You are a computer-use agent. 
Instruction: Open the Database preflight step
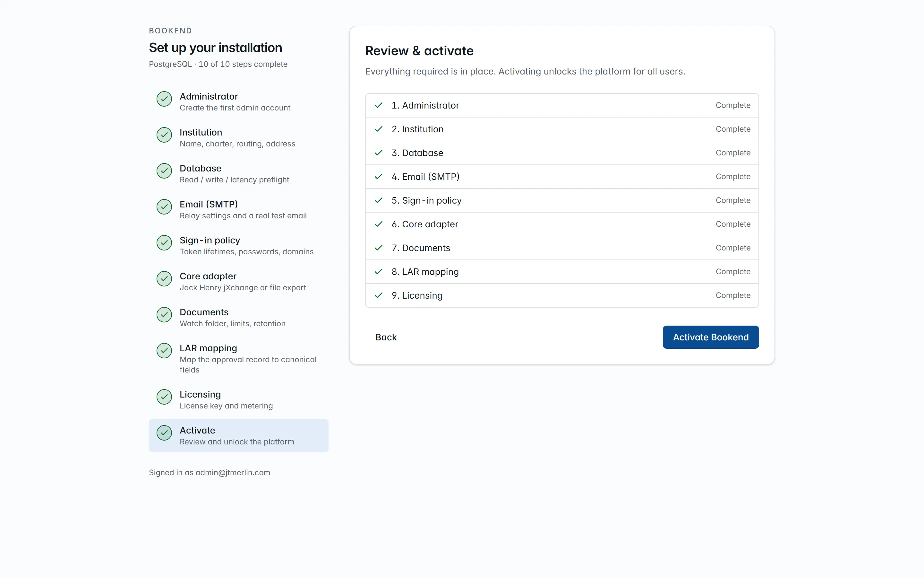(x=239, y=173)
